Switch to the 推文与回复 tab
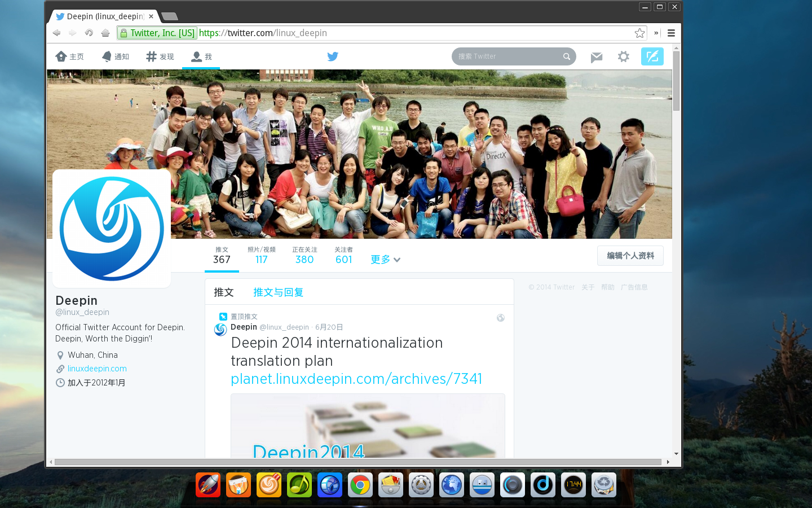The width and height of the screenshot is (812, 508). pyautogui.click(x=278, y=292)
